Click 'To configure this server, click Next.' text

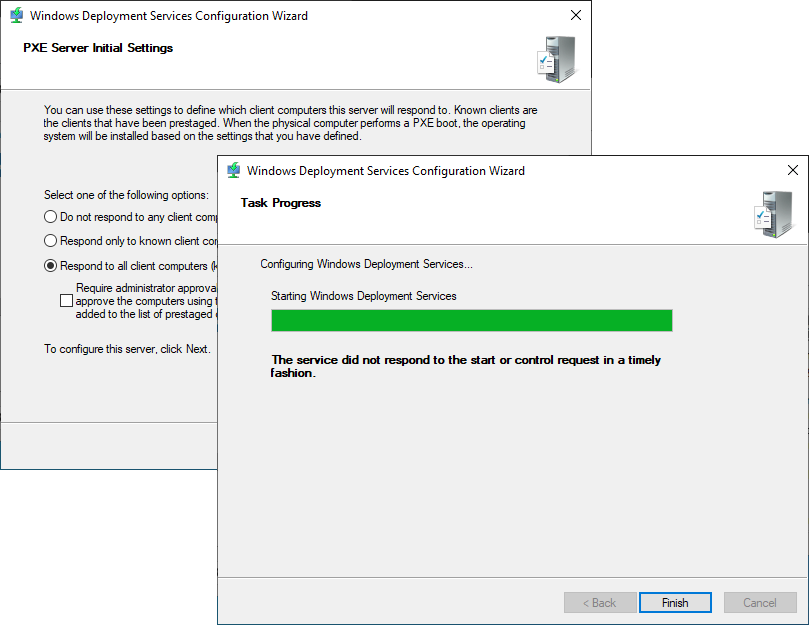coord(127,349)
